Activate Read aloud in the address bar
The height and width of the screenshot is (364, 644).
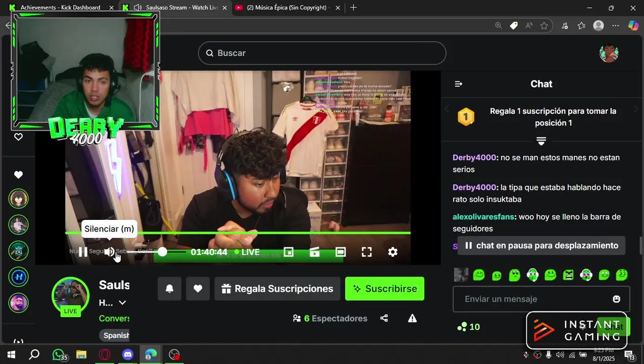pos(529,26)
